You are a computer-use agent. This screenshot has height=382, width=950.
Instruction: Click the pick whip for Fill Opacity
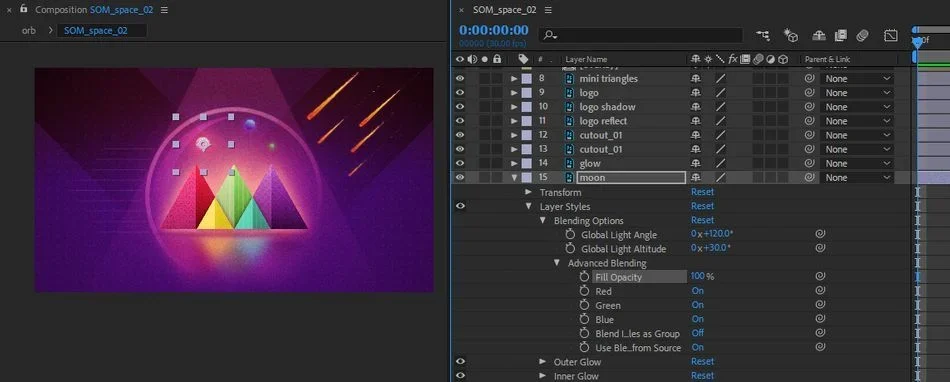820,276
